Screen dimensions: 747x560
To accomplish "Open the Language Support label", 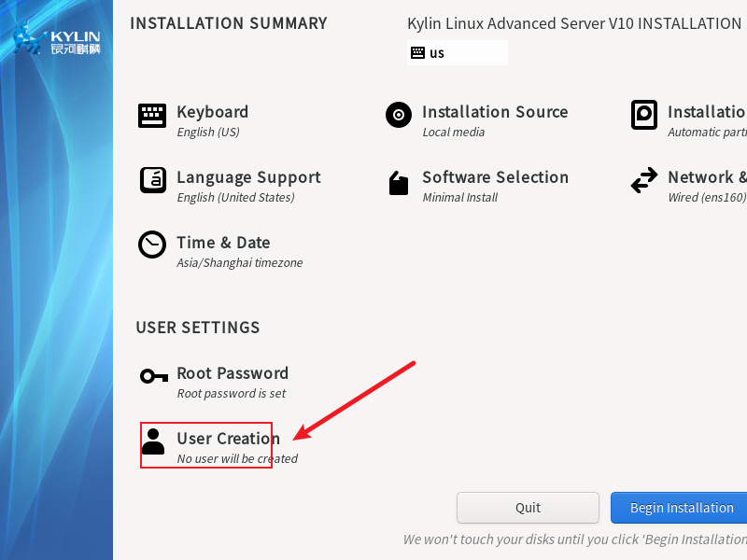I will pos(248,177).
